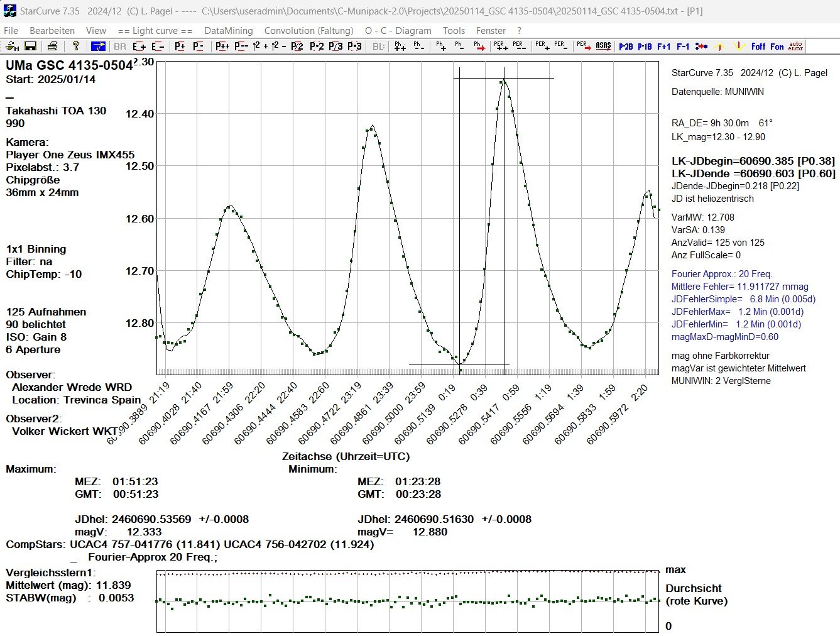
Task: Toggle Foff in the toolbar
Action: [758, 47]
